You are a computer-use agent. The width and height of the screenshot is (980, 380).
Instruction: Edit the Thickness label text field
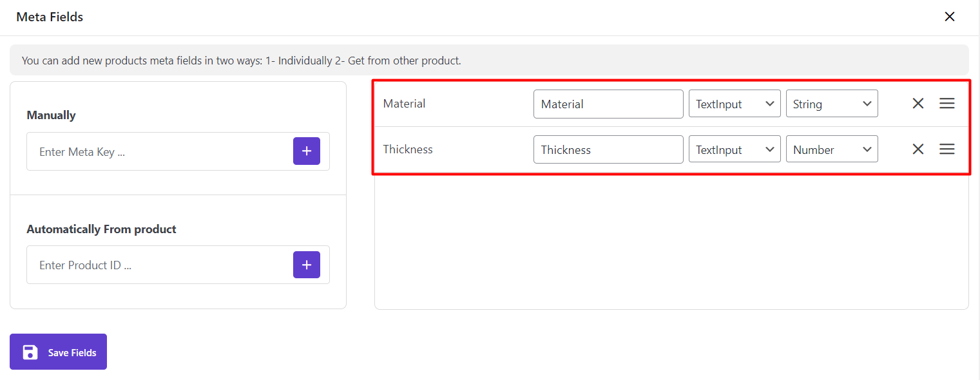coord(608,149)
